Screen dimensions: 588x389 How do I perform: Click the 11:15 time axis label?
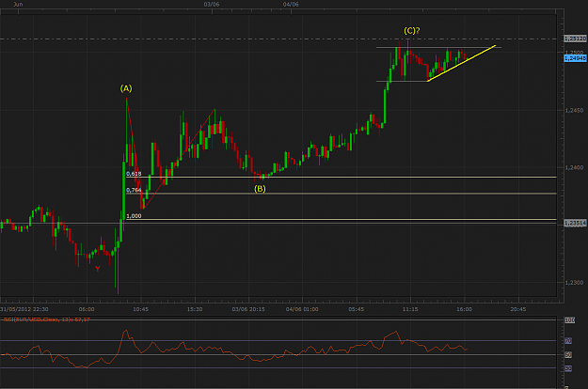click(410, 309)
